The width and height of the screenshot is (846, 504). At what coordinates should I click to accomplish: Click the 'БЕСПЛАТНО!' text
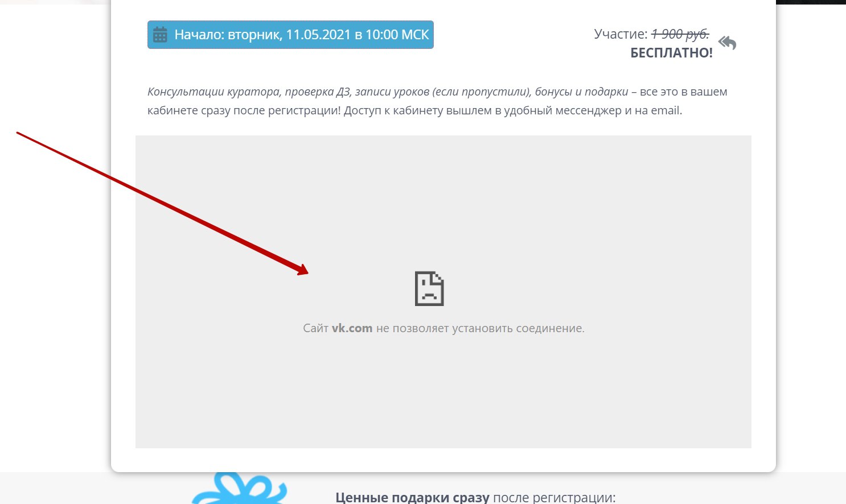pyautogui.click(x=671, y=53)
